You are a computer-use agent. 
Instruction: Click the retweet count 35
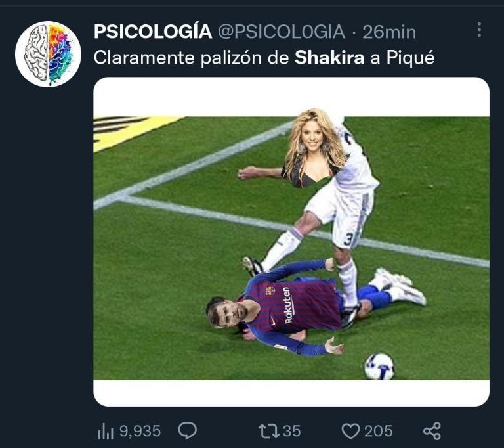tap(291, 431)
